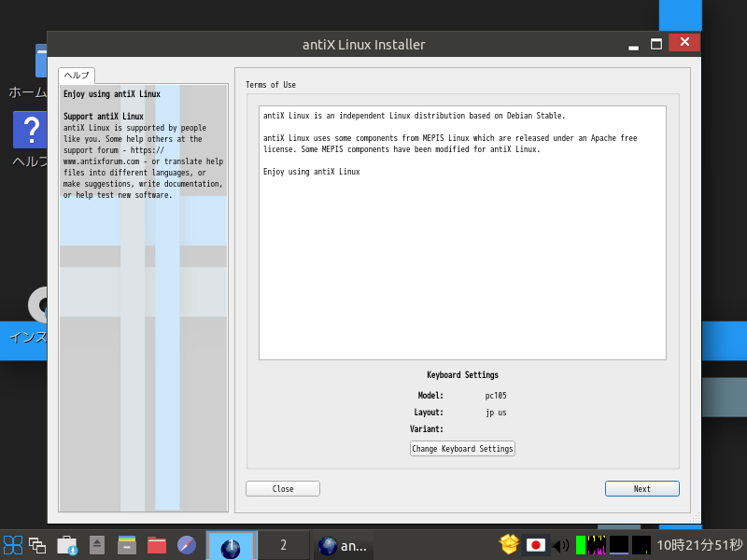Click the window resize grip corner
The image size is (747, 560).
tap(695, 518)
